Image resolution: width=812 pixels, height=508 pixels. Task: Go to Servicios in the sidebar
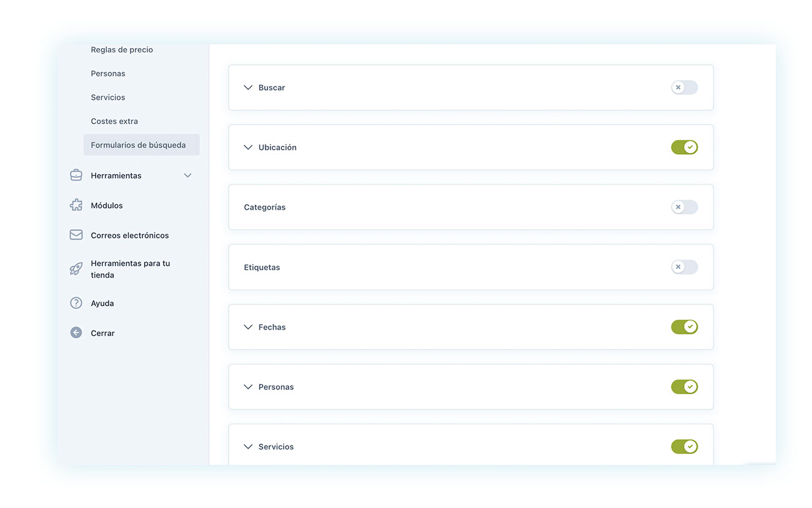(108, 97)
